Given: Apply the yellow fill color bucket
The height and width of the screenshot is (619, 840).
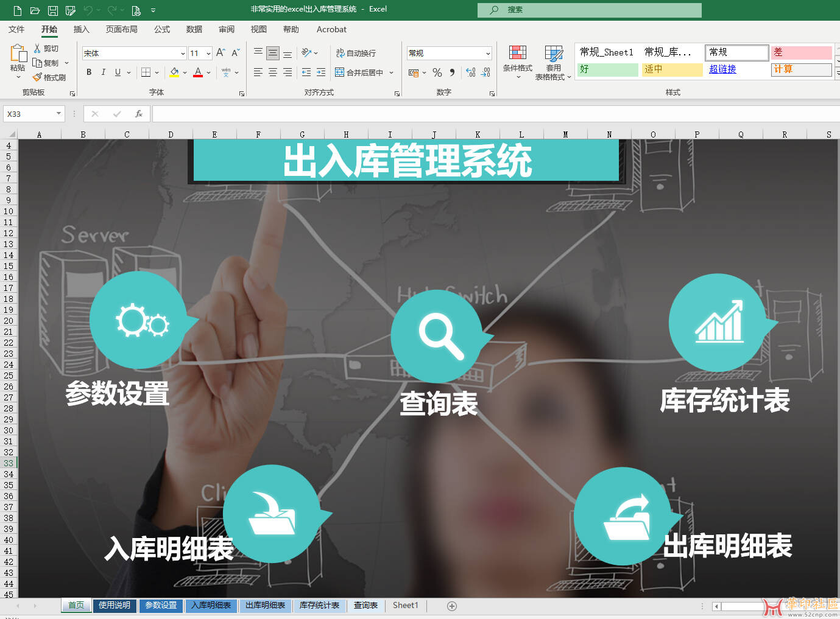Looking at the screenshot, I should coord(174,72).
